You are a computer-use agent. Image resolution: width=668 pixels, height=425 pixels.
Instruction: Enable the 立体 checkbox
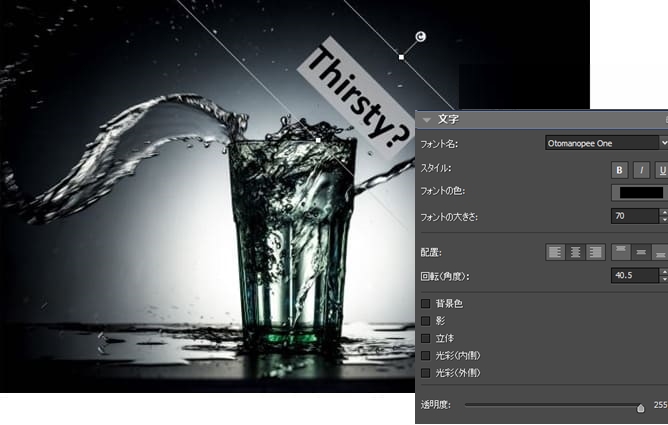tap(425, 338)
